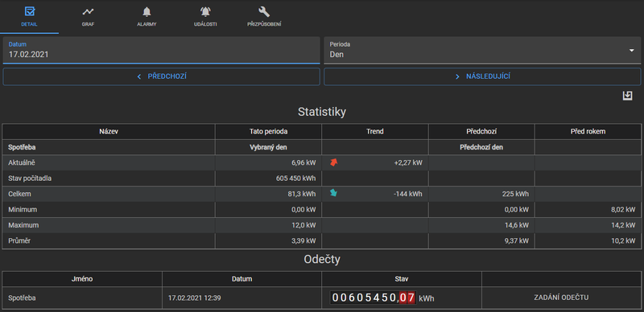This screenshot has height=312, width=644.
Task: Click the export download icon above Statistiky
Action: tap(627, 96)
